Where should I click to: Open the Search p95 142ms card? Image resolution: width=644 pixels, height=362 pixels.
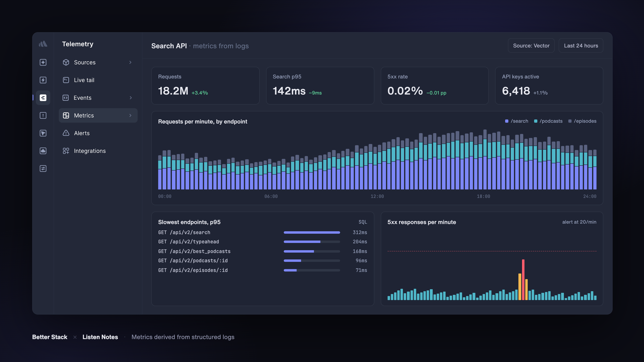(320, 86)
